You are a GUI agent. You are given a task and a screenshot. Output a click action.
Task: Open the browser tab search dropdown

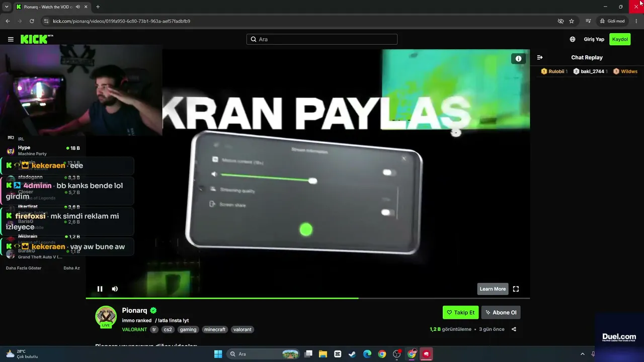click(7, 7)
